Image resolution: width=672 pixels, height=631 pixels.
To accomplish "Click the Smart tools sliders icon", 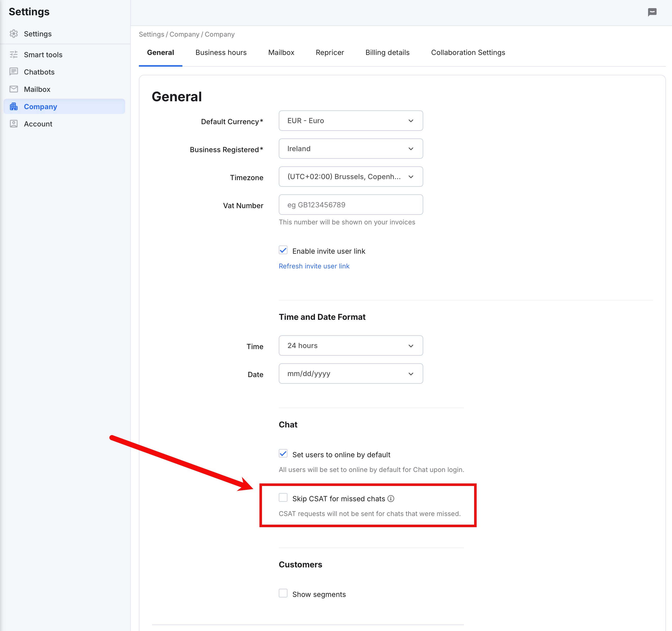I will (13, 54).
